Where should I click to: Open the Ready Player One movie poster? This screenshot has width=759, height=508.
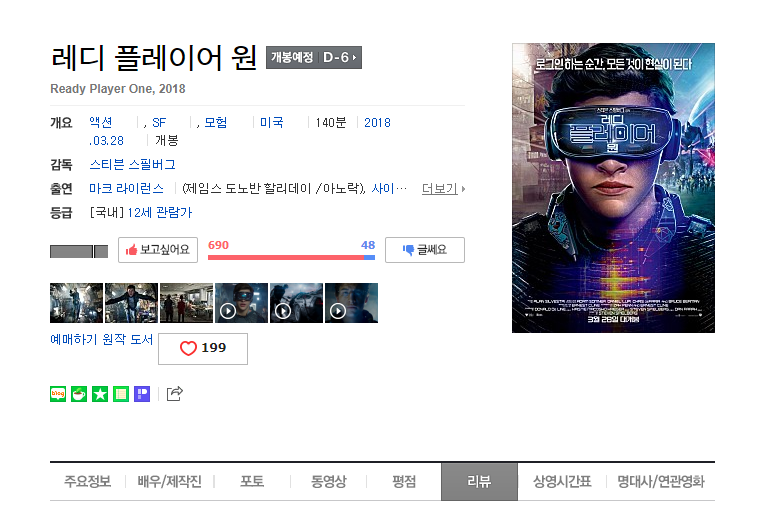point(613,188)
